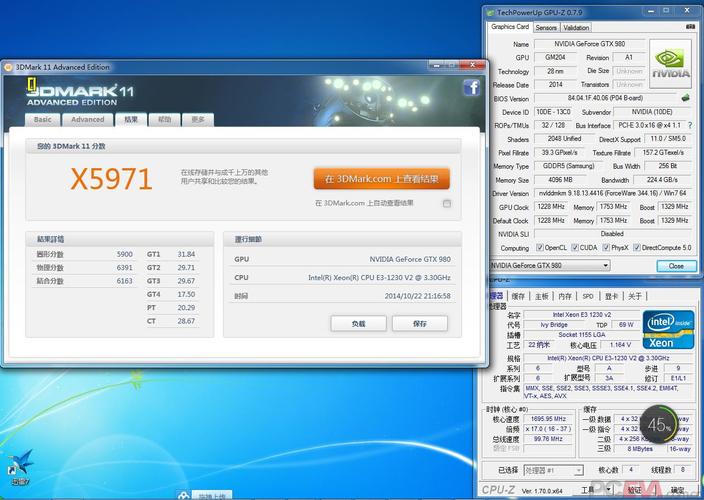
Task: Open the CPU-Z processor #1 selection dropdown
Action: [x=554, y=470]
